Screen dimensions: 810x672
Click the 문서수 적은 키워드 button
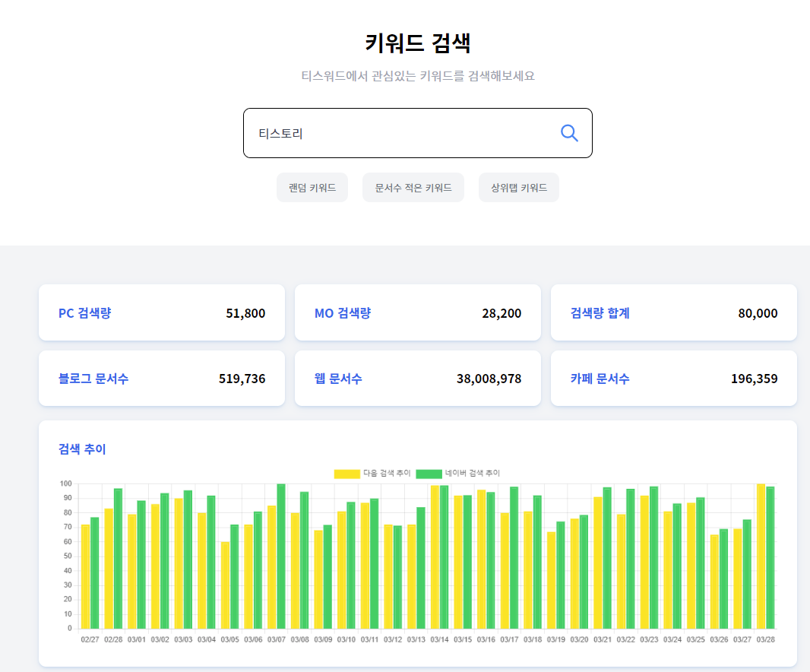(413, 188)
